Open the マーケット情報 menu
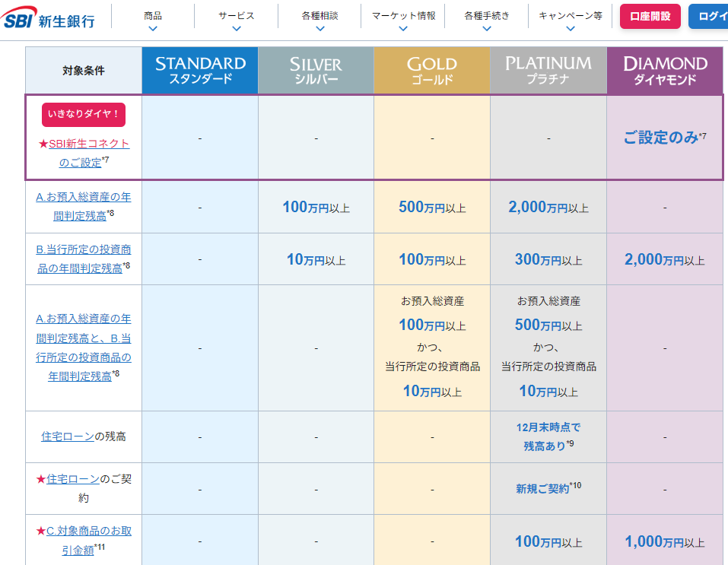Screen dimensions: 728x565 (x=403, y=16)
